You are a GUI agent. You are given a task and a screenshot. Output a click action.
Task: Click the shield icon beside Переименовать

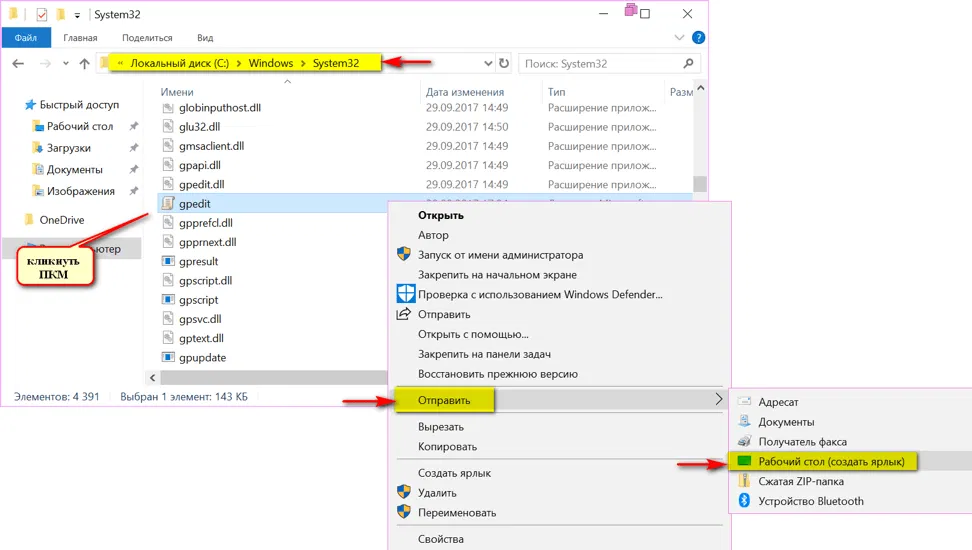tap(404, 512)
